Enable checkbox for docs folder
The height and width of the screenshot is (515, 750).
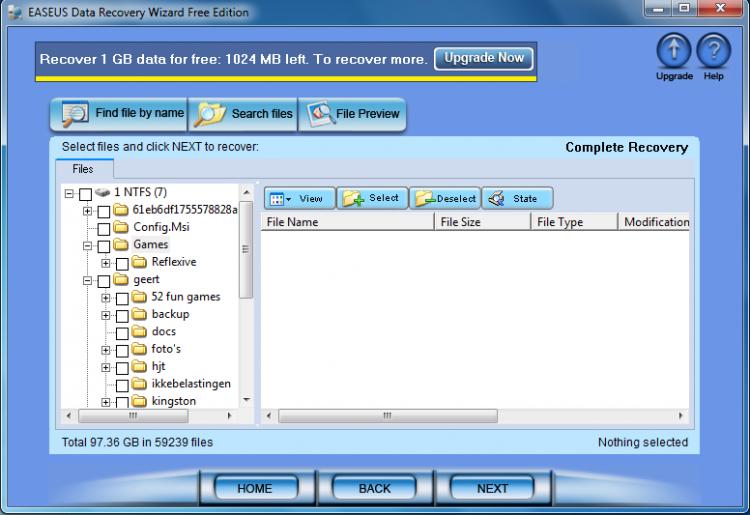[122, 333]
